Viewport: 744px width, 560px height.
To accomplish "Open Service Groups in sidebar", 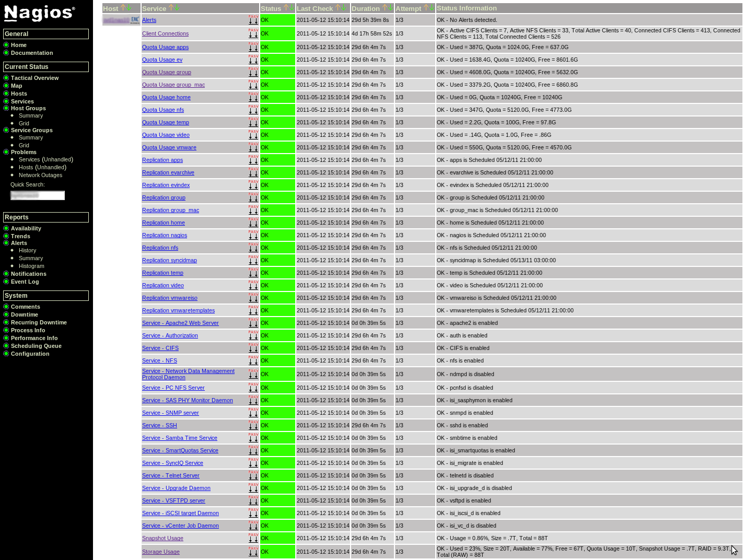I will tap(32, 130).
